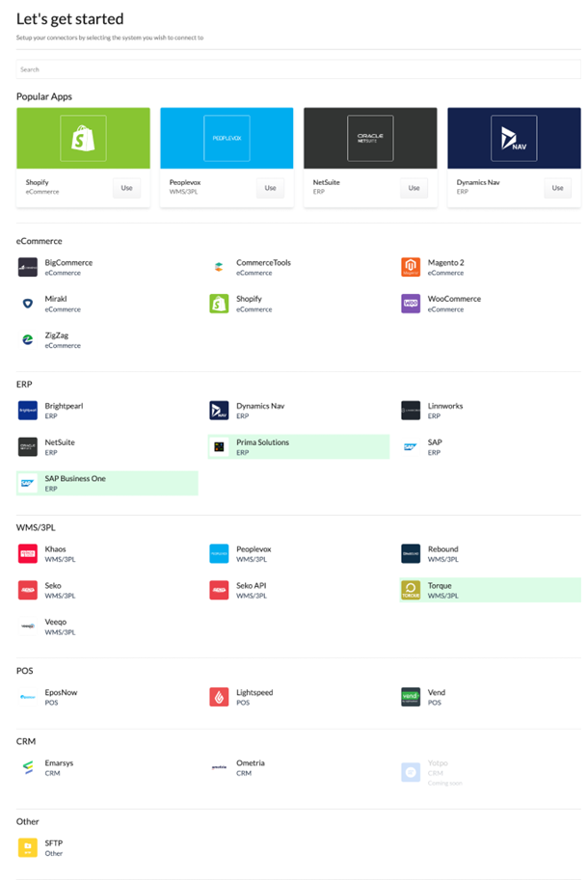Viewport: 588px width, 880px height.
Task: Pick the Linnworks ERP label
Action: pos(445,406)
